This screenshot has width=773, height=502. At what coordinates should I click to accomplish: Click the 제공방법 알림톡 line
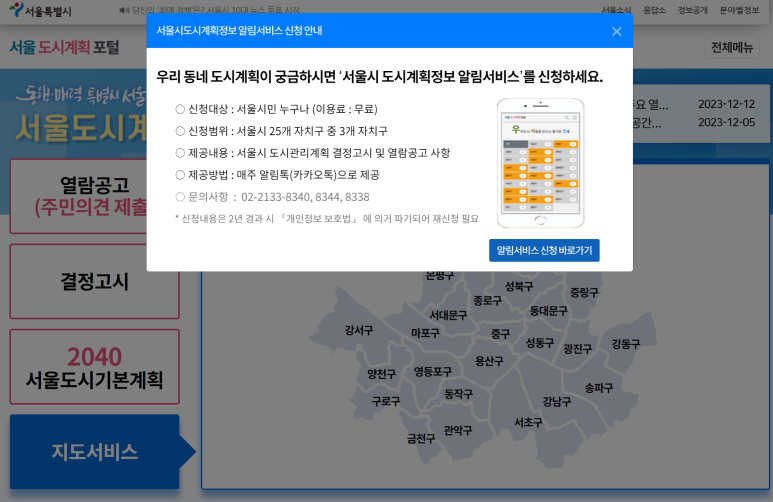coord(278,175)
